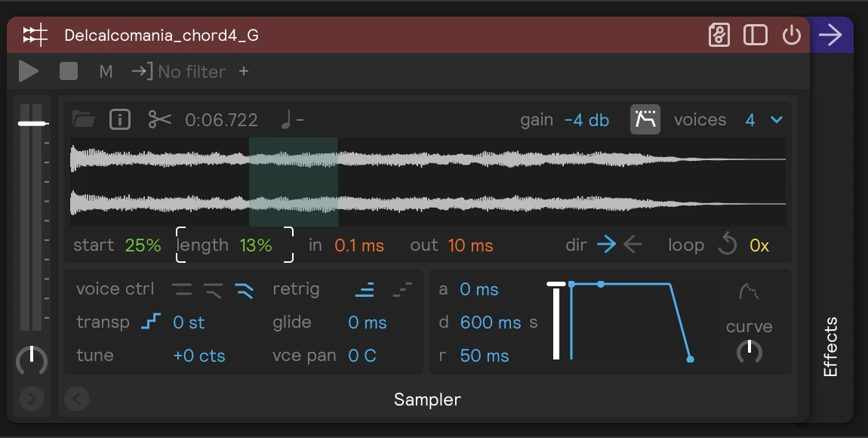This screenshot has height=438, width=868.
Task: Click the root note icon with dash
Action: (292, 119)
